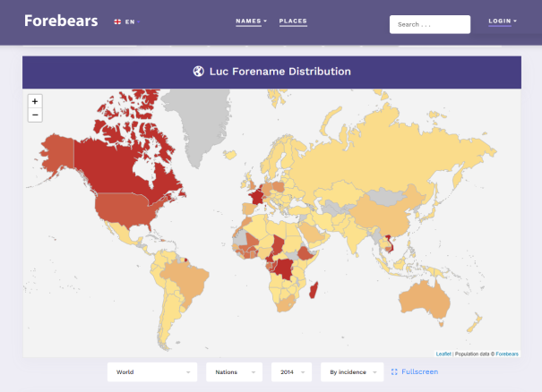
Task: Open the Leaflet attribution link
Action: [x=443, y=354]
